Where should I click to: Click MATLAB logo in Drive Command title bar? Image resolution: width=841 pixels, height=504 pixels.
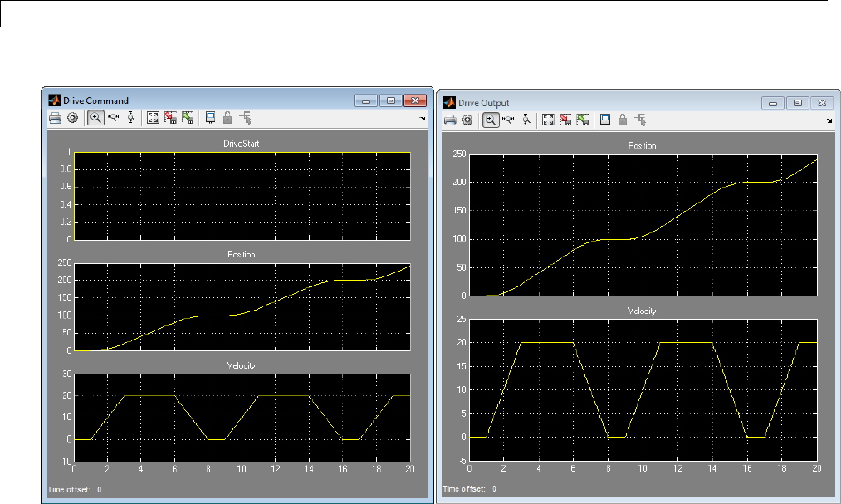pos(54,100)
